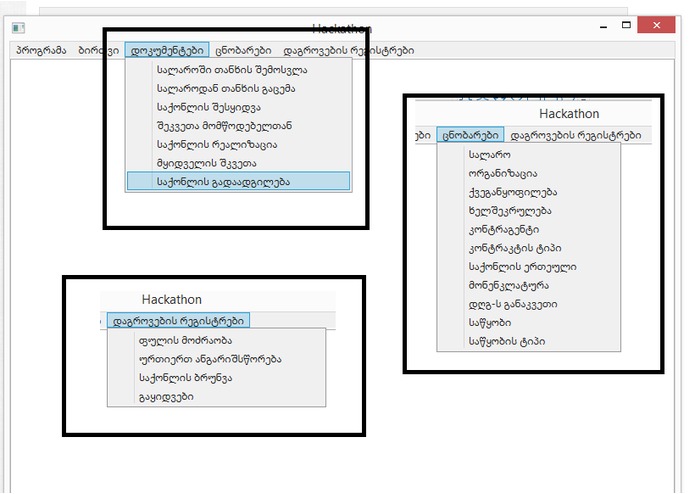Image resolution: width=695 pixels, height=494 pixels.
Task: Choose საქონლის რეალიზაცია
Action: click(238, 144)
